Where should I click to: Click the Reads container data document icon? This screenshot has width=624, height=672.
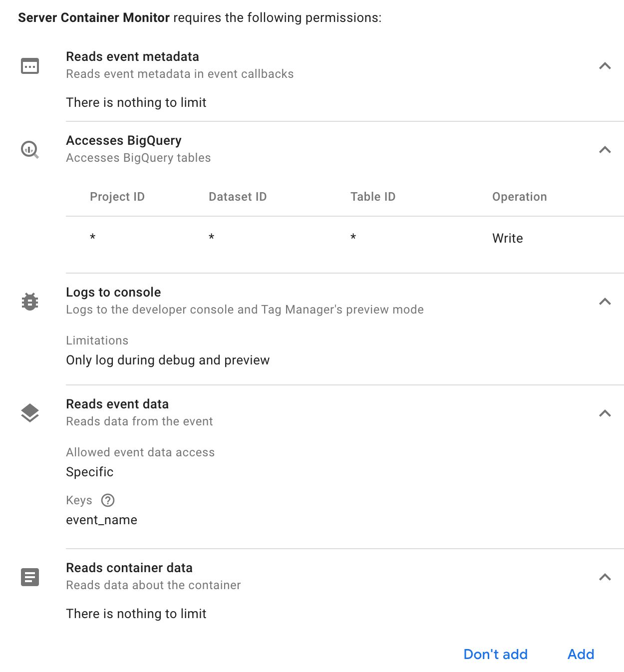[30, 577]
